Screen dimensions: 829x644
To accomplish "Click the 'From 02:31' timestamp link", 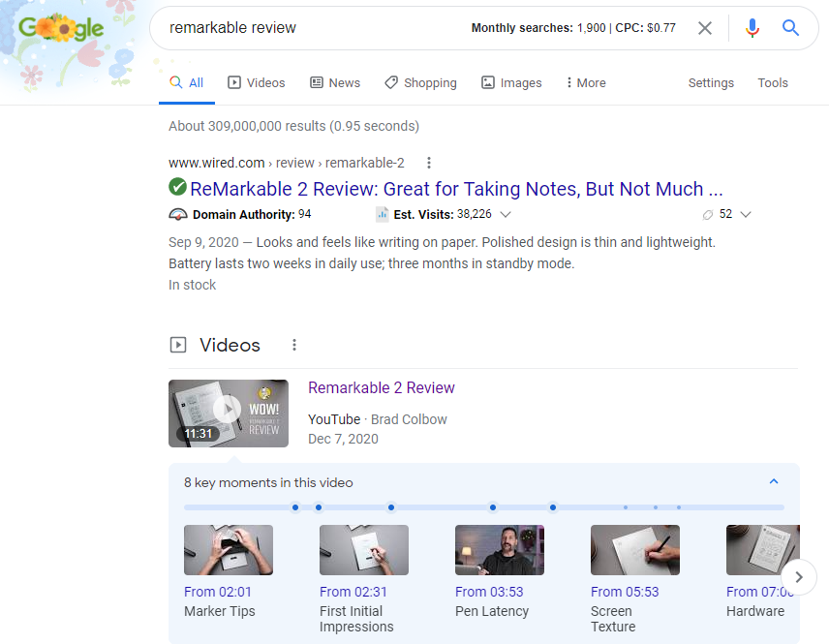I will click(x=353, y=592).
